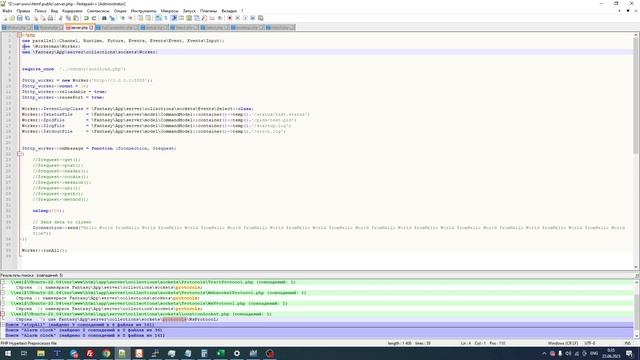Open the Макросы menu
The image size is (640, 360).
tap(169, 11)
